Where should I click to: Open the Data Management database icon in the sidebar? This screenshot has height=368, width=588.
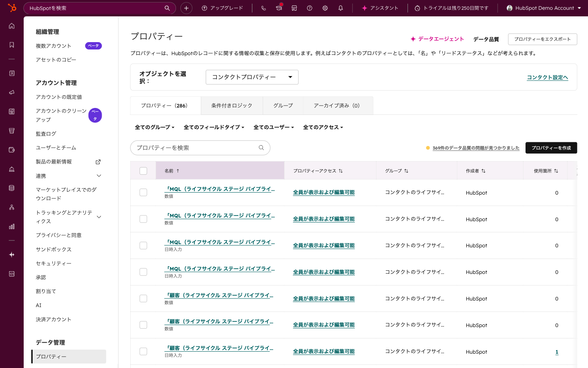pos(11,188)
